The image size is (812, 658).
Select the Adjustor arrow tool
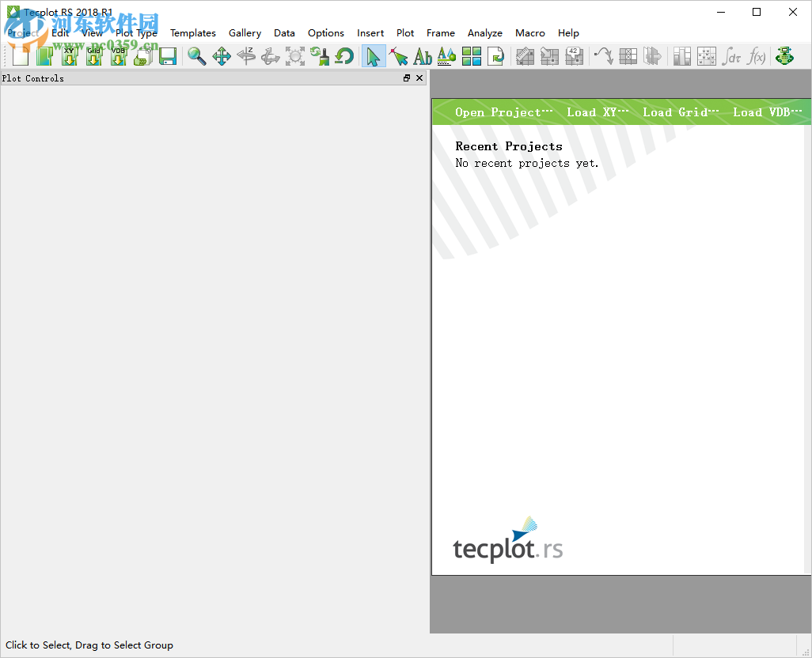398,56
